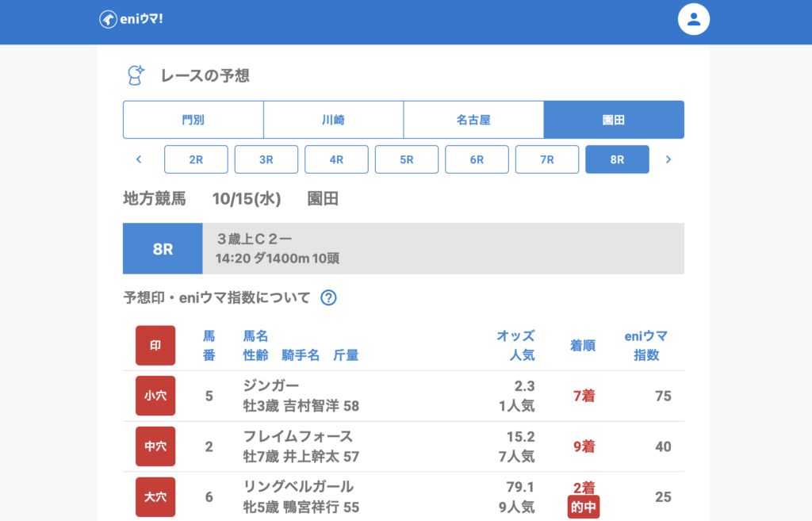This screenshot has height=521, width=812.
Task: Click the race prediction mascot icon
Action: (x=136, y=76)
